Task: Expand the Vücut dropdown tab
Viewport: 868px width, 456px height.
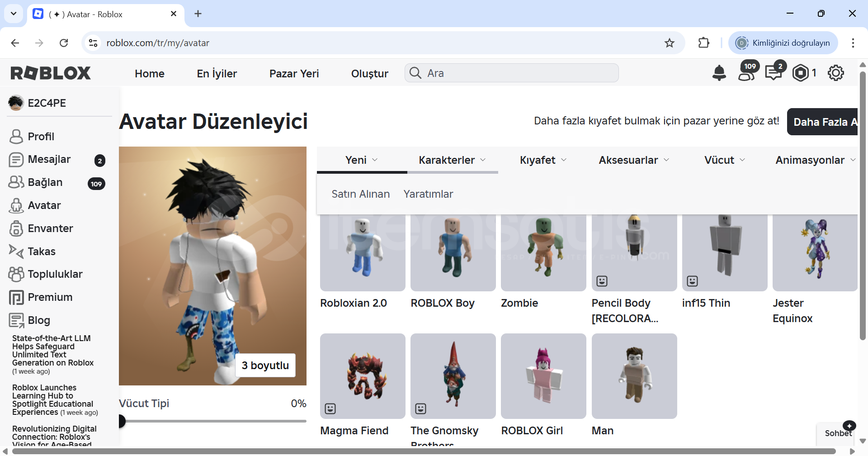Action: pos(725,160)
